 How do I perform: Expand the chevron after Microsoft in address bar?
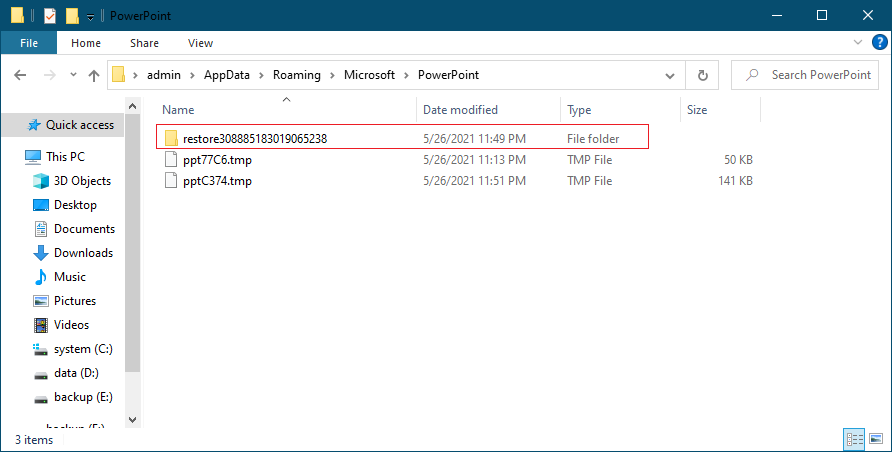point(407,75)
